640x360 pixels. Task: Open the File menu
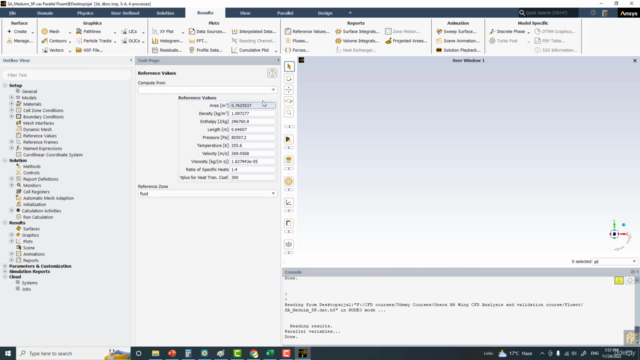[13, 13]
